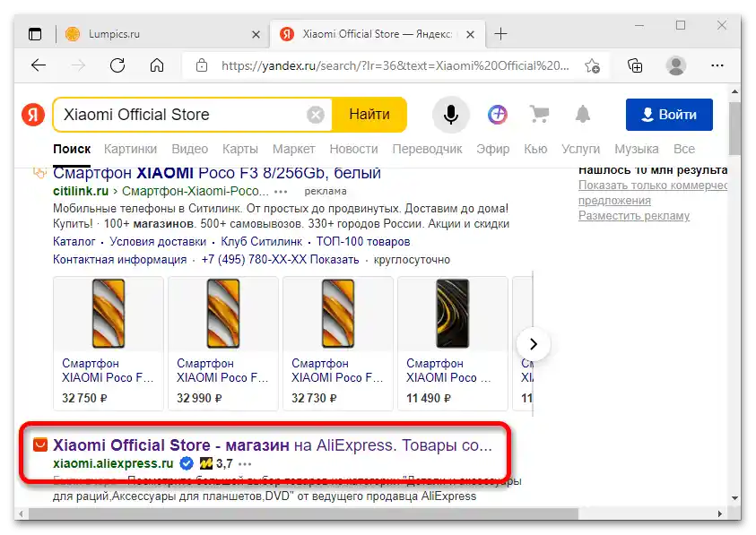Click the Войти login button
756x535 pixels.
(669, 115)
